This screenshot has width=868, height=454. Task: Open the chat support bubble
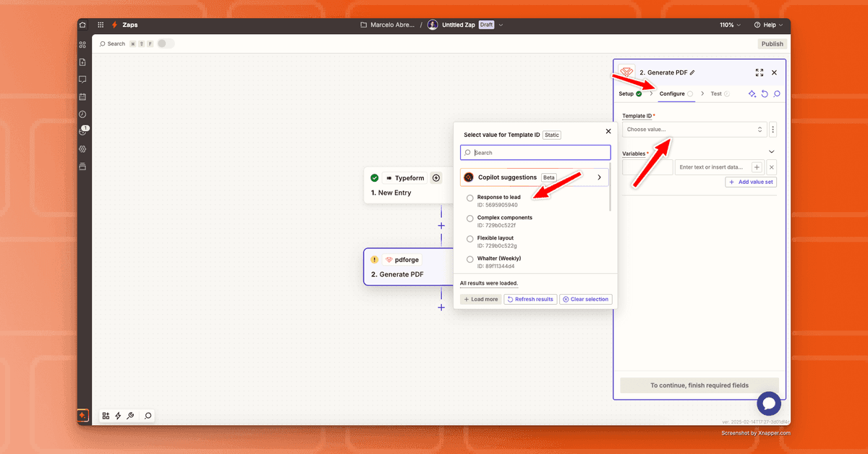pyautogui.click(x=769, y=404)
